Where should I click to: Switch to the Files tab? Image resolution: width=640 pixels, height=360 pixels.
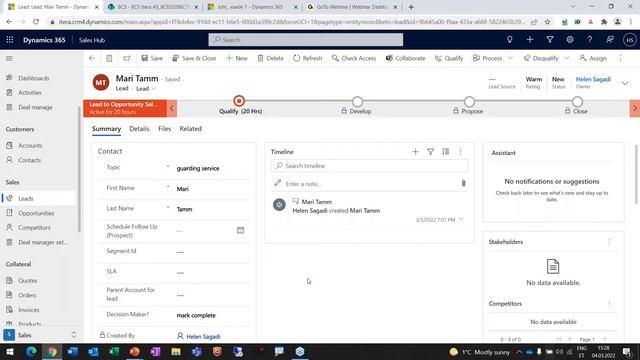[164, 129]
